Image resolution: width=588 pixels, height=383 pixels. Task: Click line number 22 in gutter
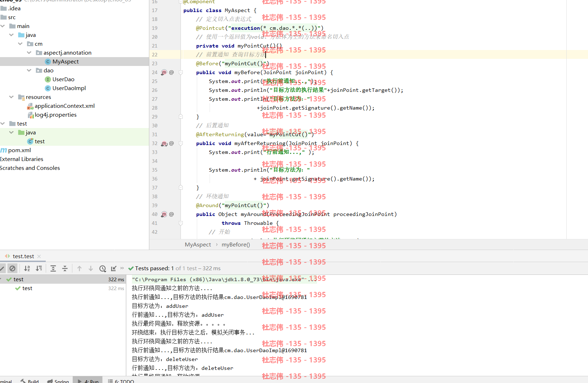click(155, 55)
